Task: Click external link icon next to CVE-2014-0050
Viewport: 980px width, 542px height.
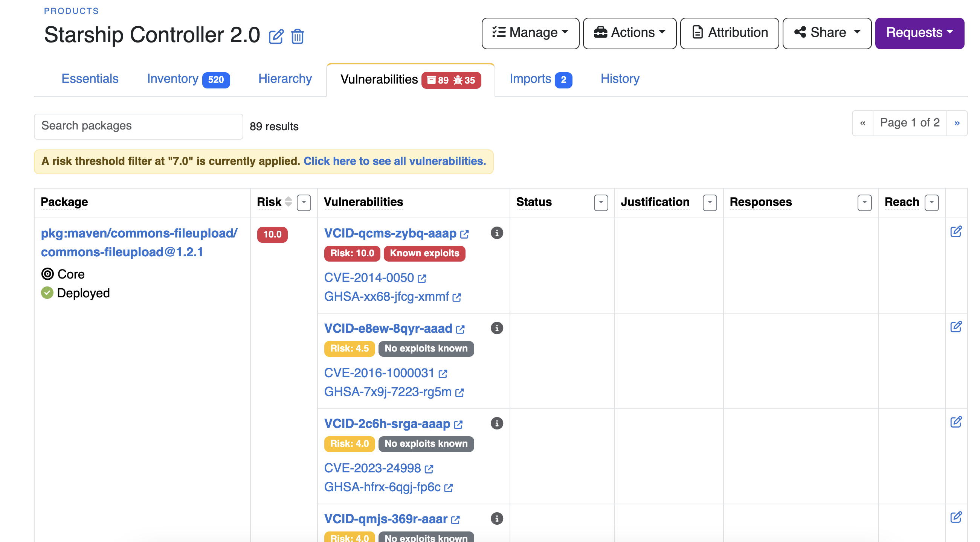Action: tap(421, 279)
